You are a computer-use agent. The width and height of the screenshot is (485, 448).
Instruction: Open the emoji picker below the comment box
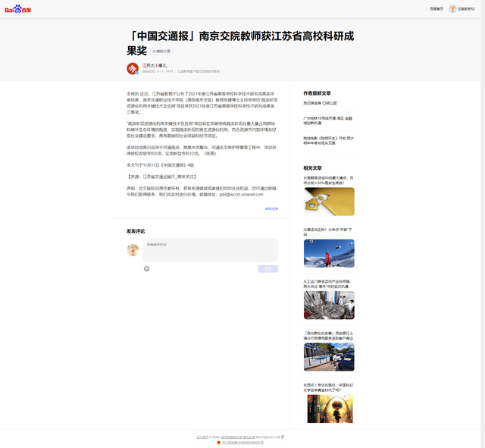147,268
